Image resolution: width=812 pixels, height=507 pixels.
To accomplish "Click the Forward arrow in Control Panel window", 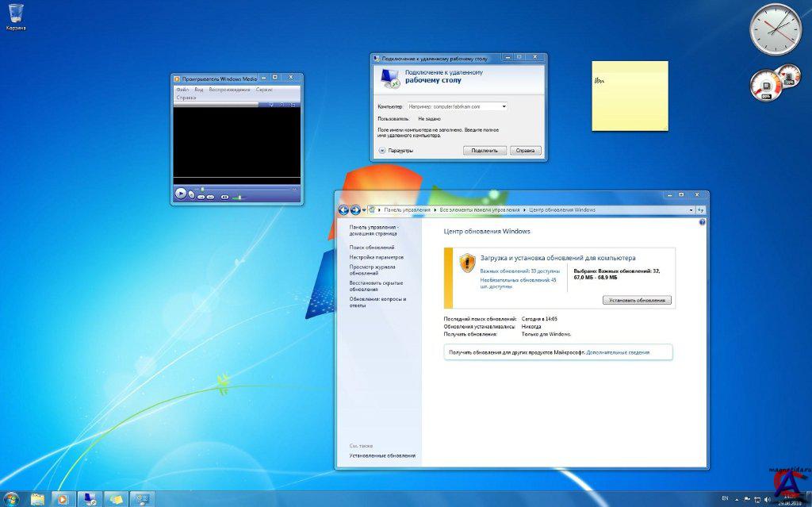I will coord(355,210).
